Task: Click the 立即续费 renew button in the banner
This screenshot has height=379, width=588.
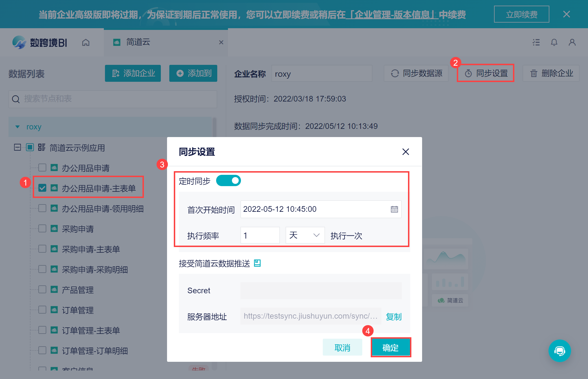Action: (521, 14)
